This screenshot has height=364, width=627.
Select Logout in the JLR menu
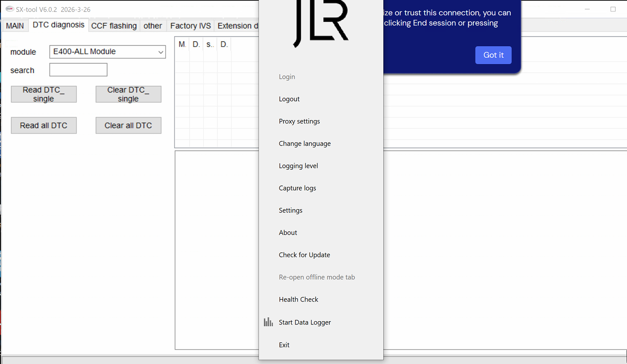(x=289, y=99)
